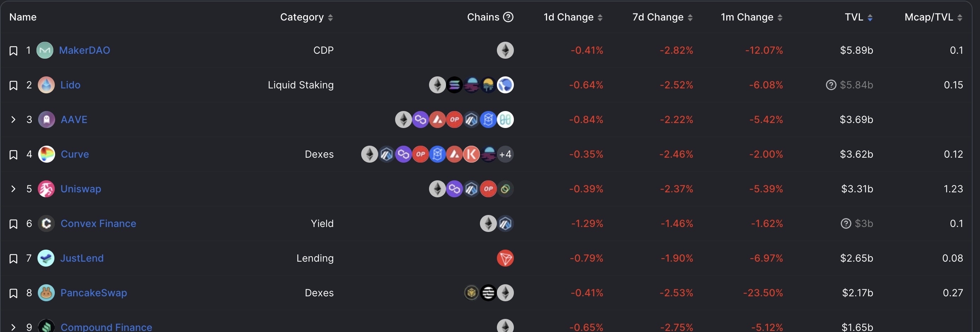Expand the AAVE row
Screen dimensions: 980x332
click(13, 120)
